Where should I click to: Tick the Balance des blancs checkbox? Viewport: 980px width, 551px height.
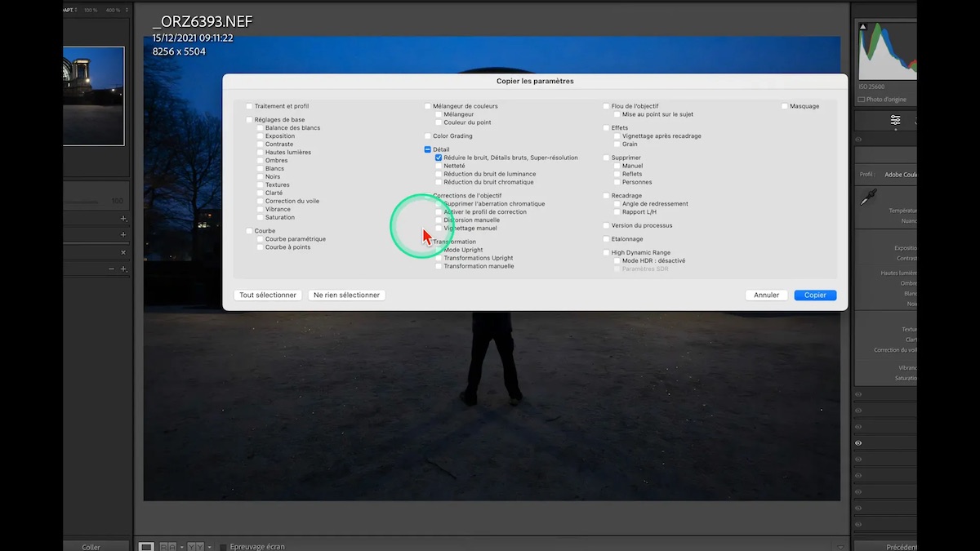point(260,128)
